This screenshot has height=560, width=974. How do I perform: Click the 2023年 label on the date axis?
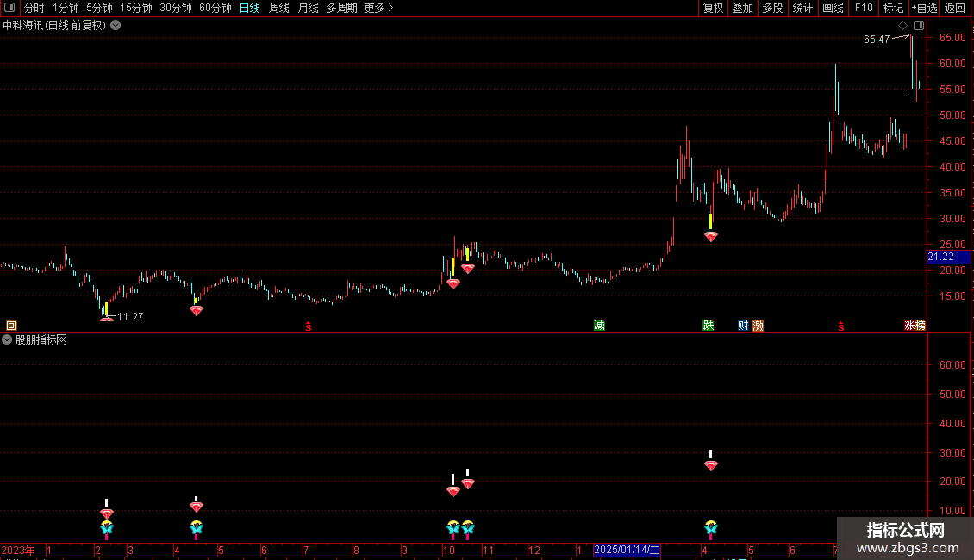coord(18,550)
